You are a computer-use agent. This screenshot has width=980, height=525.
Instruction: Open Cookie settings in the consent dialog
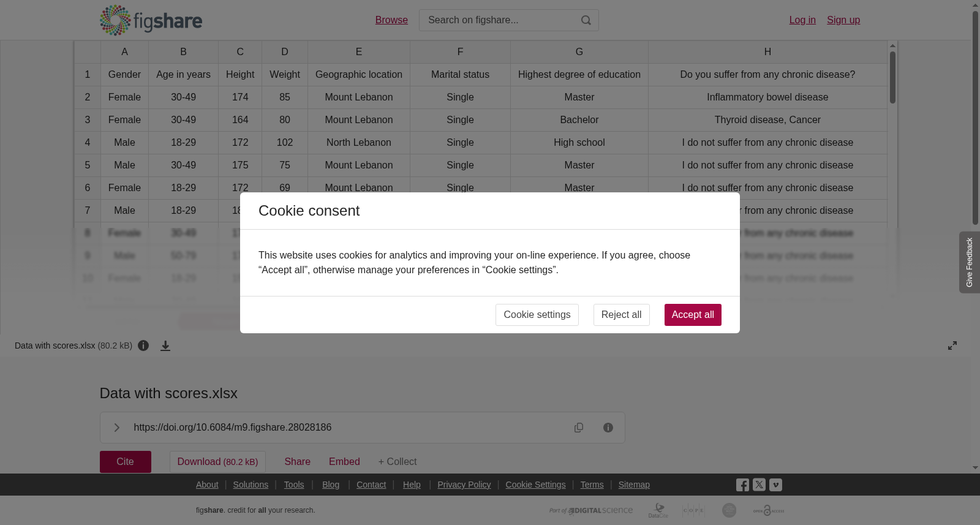pos(537,315)
